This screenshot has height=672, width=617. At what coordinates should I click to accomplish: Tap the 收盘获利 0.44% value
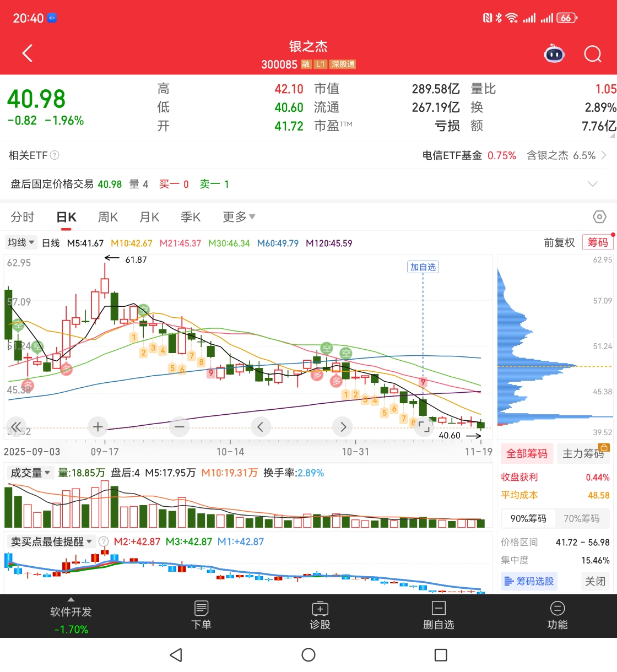[597, 477]
